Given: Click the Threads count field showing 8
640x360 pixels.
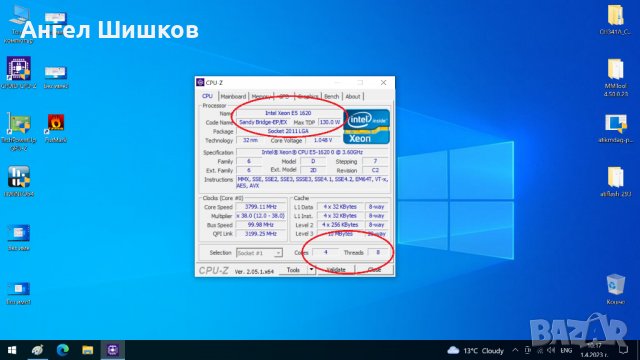Looking at the screenshot, I should point(378,253).
